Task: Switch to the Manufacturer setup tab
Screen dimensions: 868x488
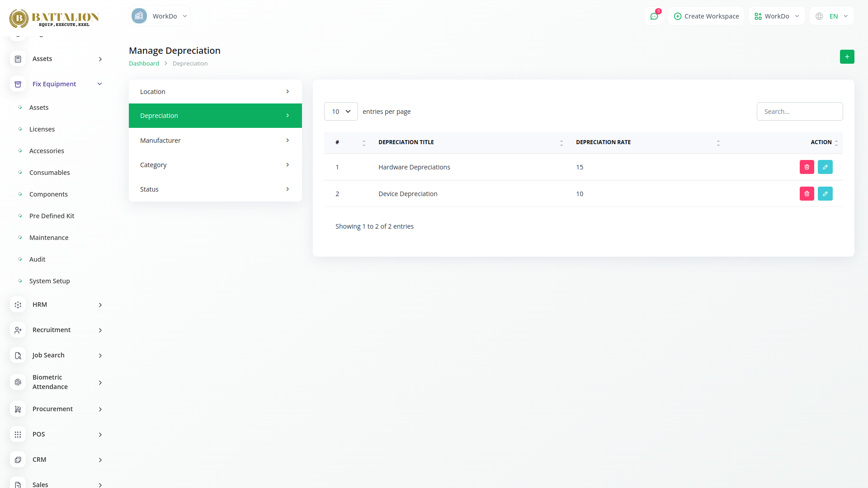Action: (215, 141)
